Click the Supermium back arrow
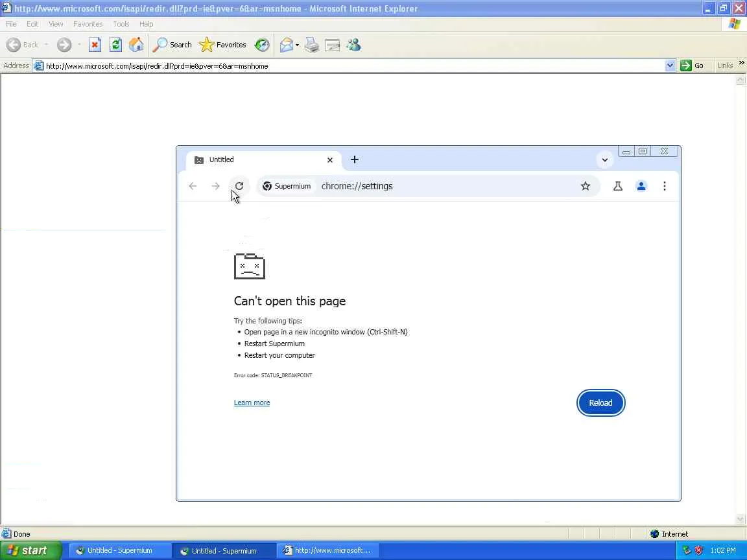 pos(193,186)
